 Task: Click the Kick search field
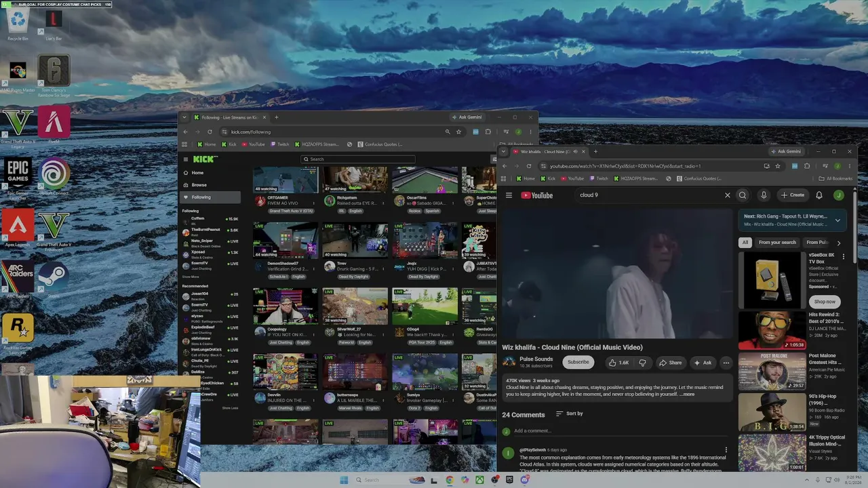point(358,159)
